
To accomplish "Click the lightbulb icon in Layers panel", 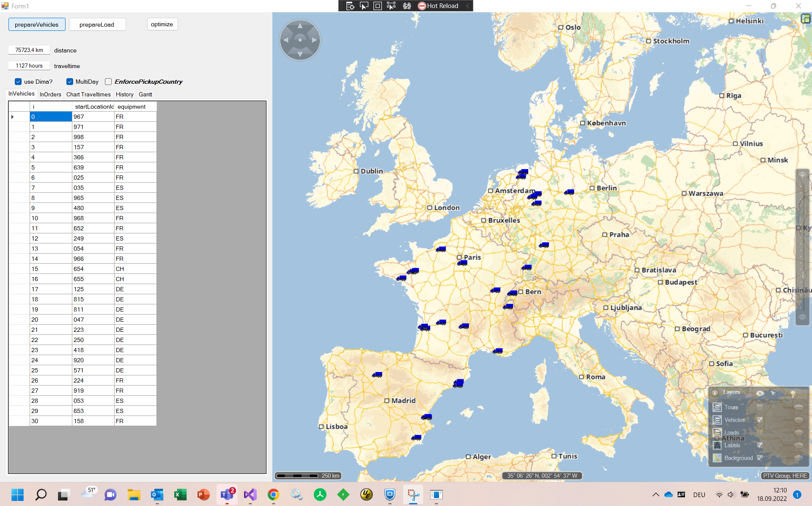I will click(793, 393).
